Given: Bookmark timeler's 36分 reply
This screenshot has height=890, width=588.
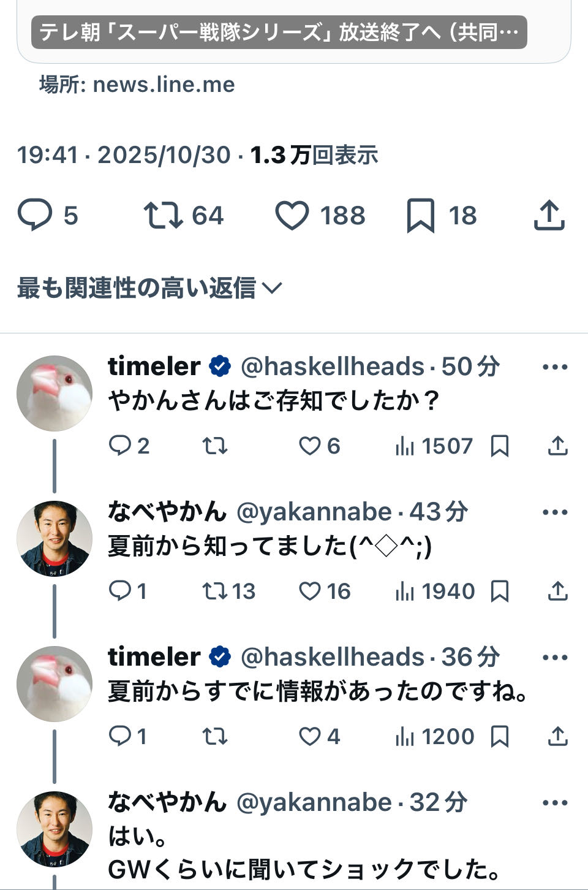Looking at the screenshot, I should (500, 736).
